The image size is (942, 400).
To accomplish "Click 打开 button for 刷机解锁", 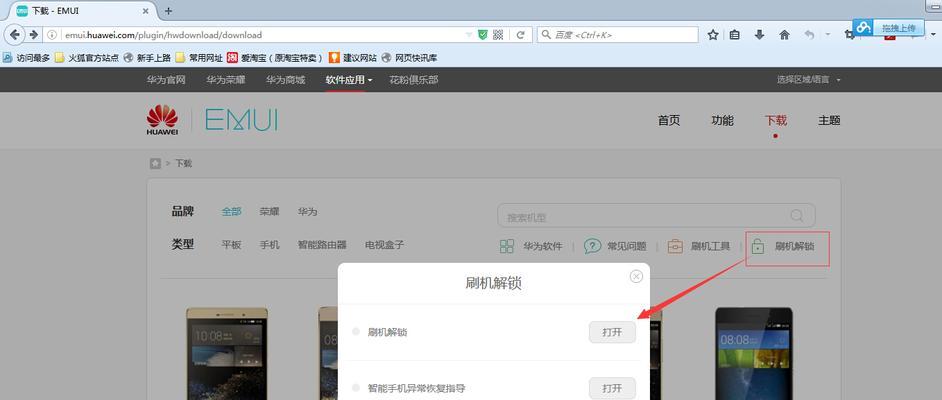I will coord(612,332).
